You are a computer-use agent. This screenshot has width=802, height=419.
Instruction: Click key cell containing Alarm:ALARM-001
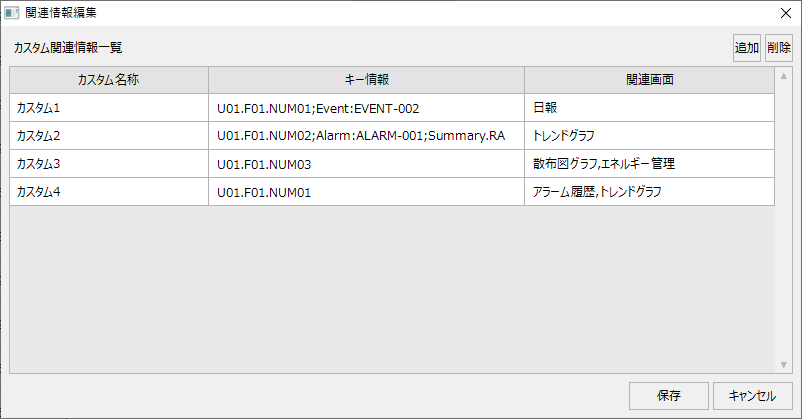(x=366, y=136)
